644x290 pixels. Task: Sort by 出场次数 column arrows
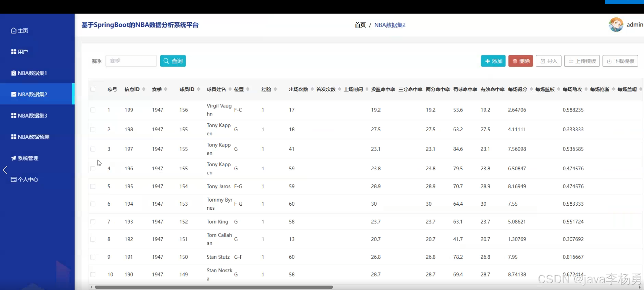[x=312, y=89]
